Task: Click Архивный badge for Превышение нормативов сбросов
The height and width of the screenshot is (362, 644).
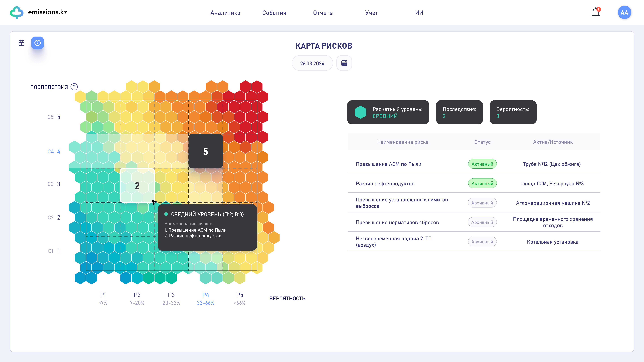Action: [x=482, y=222]
